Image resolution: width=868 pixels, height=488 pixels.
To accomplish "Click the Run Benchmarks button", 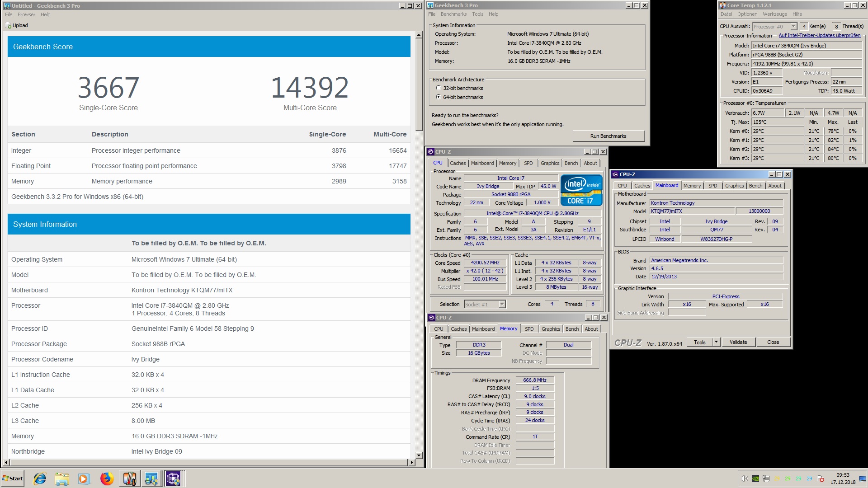I will click(608, 136).
